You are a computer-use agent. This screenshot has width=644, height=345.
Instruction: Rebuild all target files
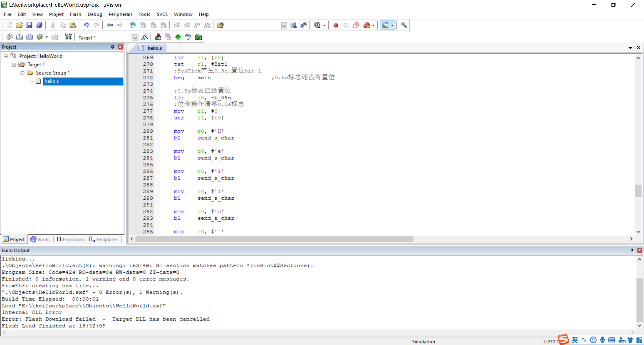tap(30, 37)
